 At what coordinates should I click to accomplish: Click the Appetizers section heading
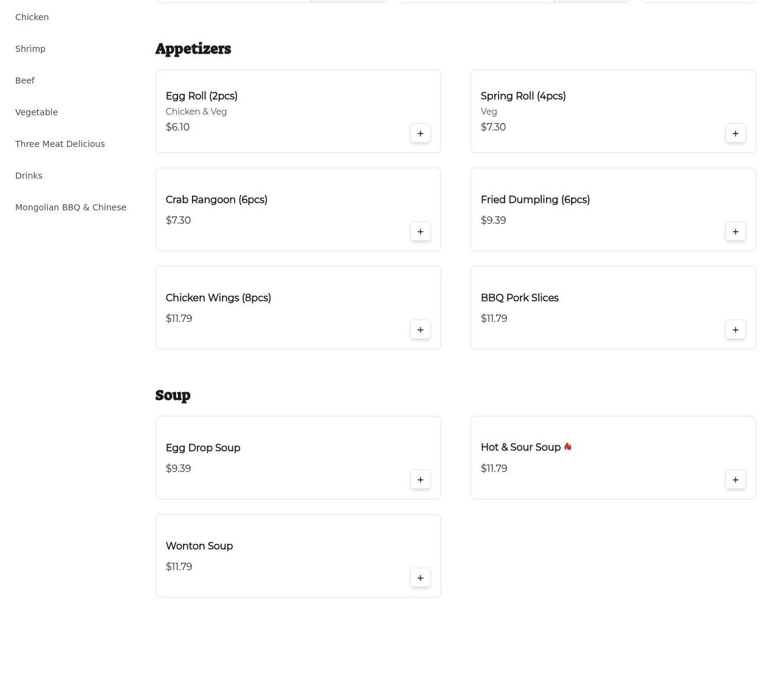[x=193, y=49]
